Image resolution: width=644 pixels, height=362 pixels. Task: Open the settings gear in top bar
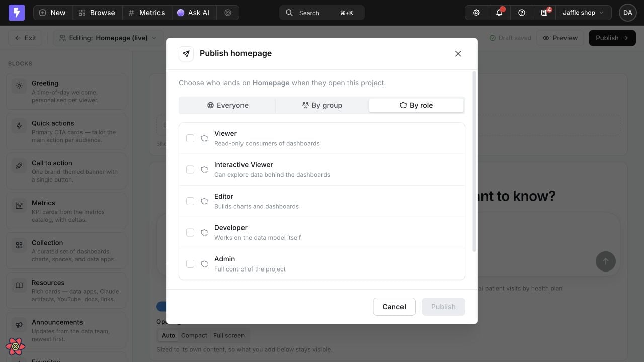coord(476,13)
